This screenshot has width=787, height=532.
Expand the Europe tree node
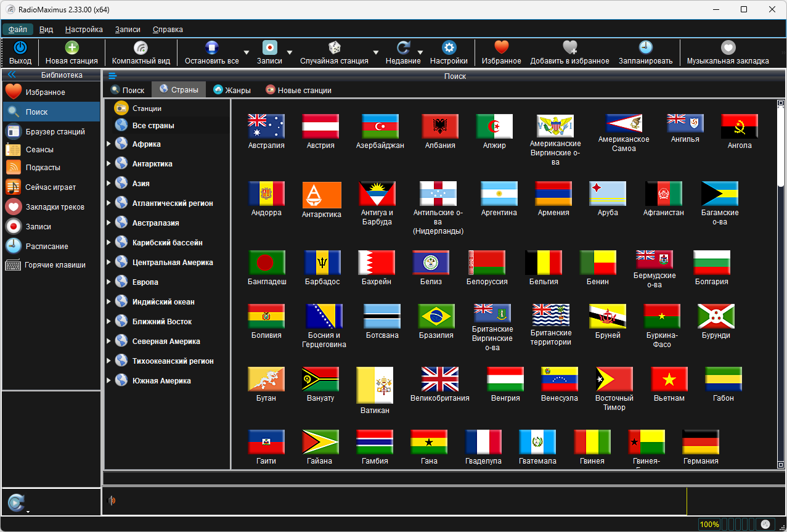pos(108,282)
